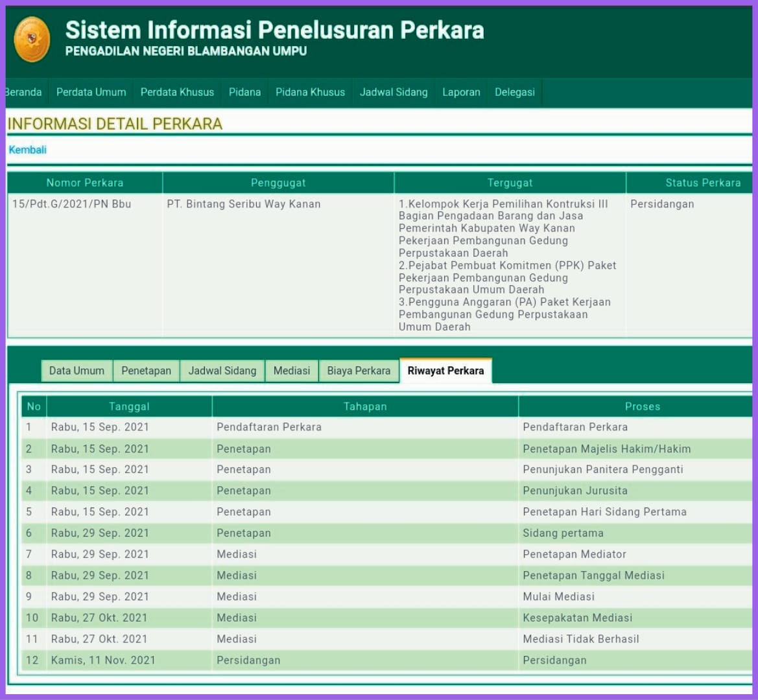Click Sidang pertama process entry
Screen dimensions: 758x700
click(563, 533)
